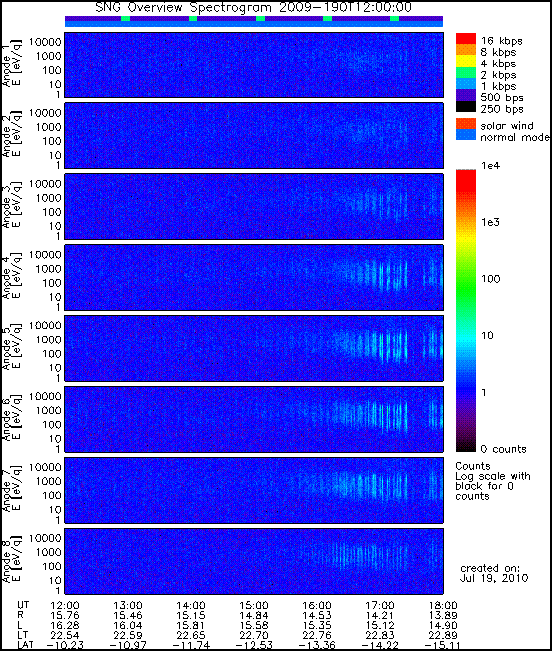Click the '10' label on color bar
Screen dimensions: 552x651
487,335
